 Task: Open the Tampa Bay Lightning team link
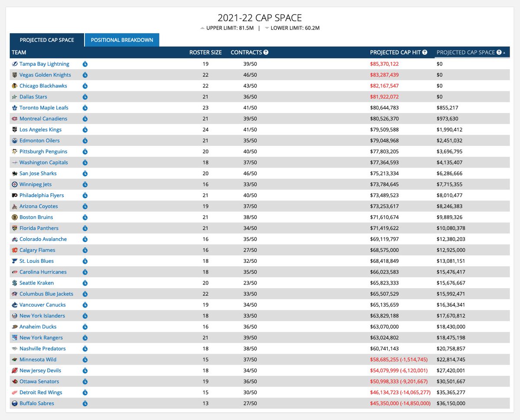pyautogui.click(x=44, y=64)
